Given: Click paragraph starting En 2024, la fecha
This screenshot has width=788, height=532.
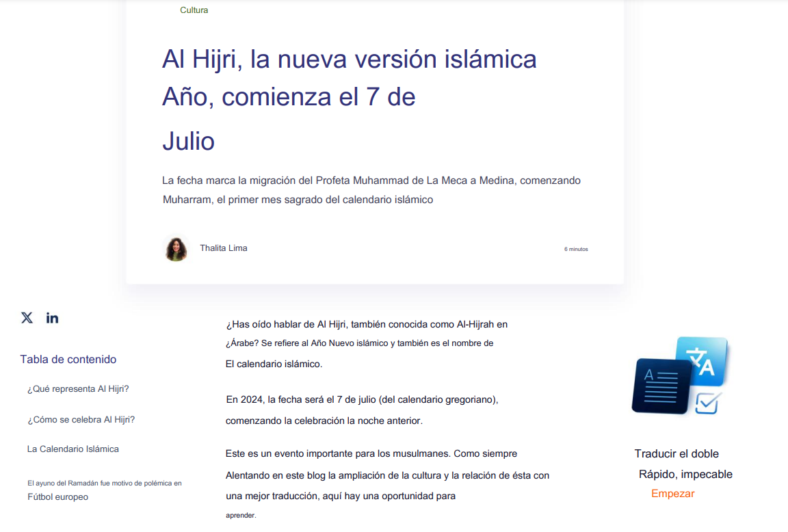Looking at the screenshot, I should coord(362,410).
